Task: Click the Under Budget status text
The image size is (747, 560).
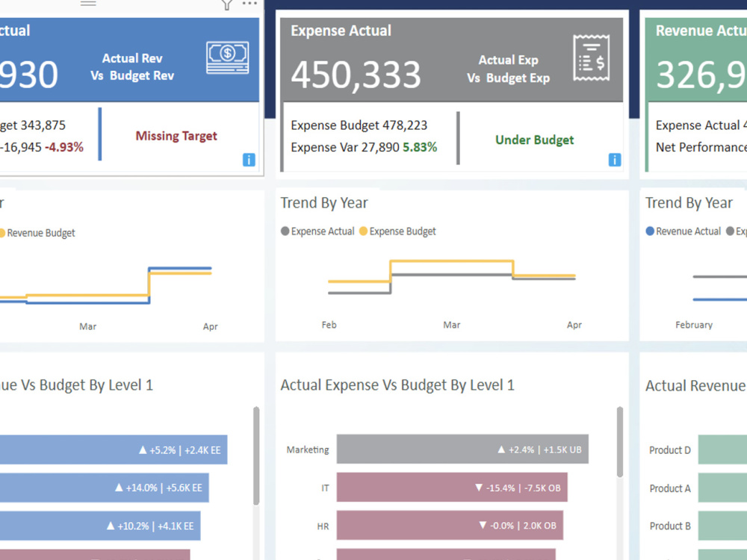Action: click(x=535, y=140)
